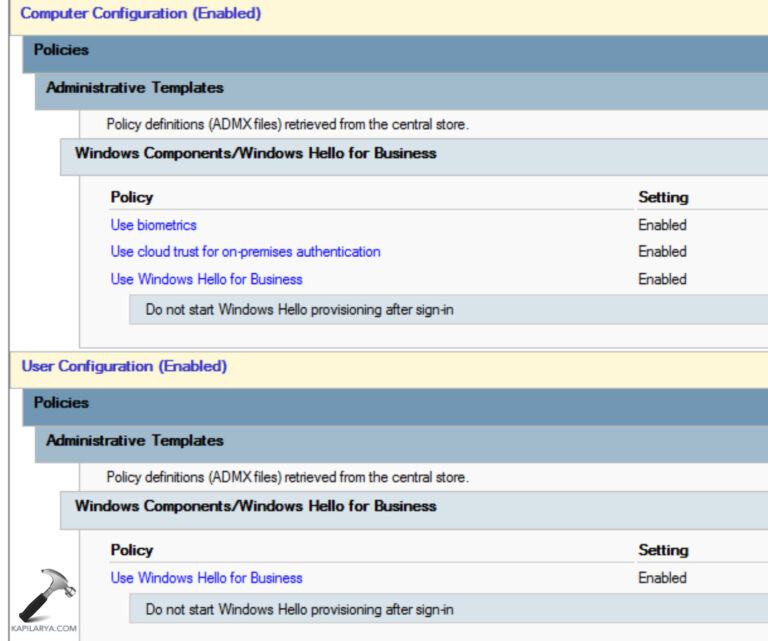The height and width of the screenshot is (641, 768).
Task: Select Enabled for user Use Windows Hello for Business
Action: [662, 578]
